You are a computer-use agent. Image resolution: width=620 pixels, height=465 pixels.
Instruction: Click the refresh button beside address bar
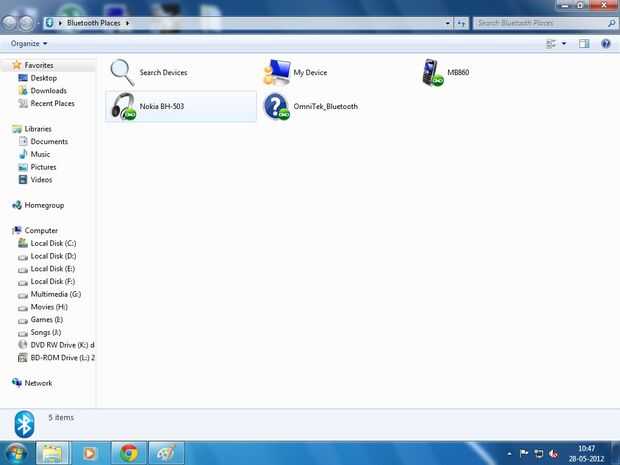[461, 23]
